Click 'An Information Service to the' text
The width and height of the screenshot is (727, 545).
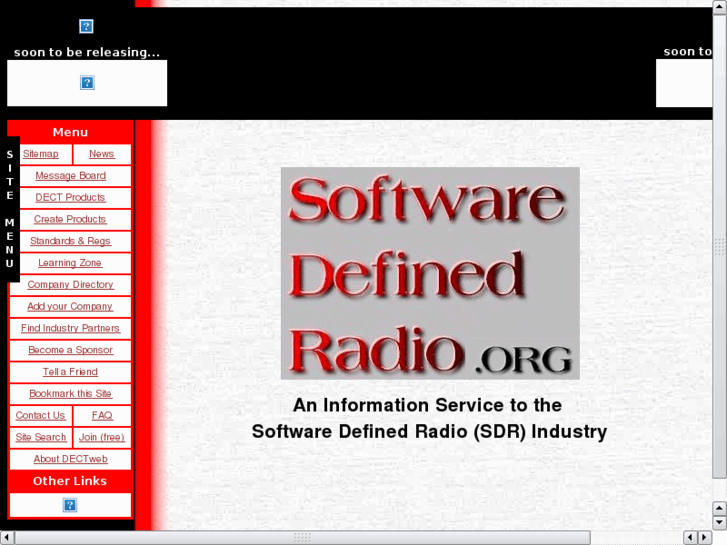click(x=427, y=405)
